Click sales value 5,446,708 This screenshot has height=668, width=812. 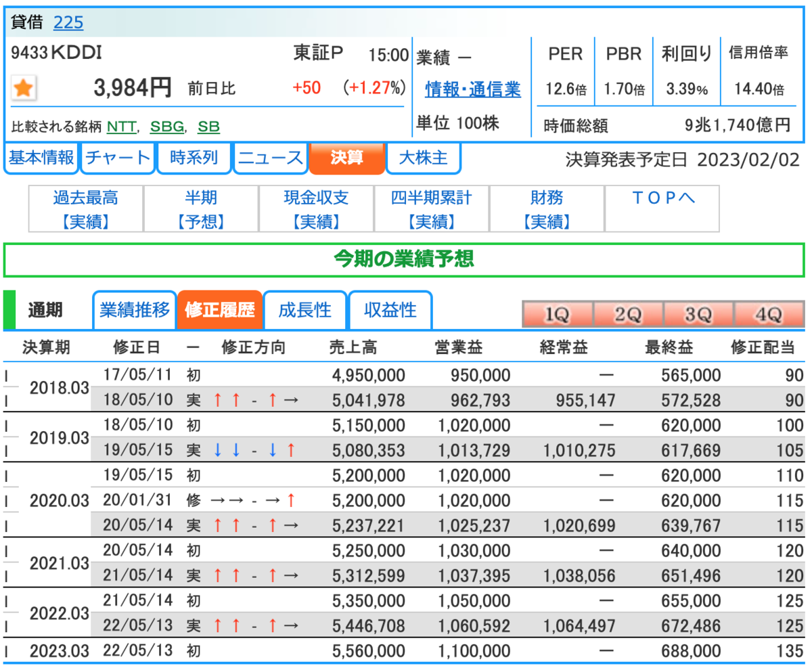pyautogui.click(x=368, y=626)
